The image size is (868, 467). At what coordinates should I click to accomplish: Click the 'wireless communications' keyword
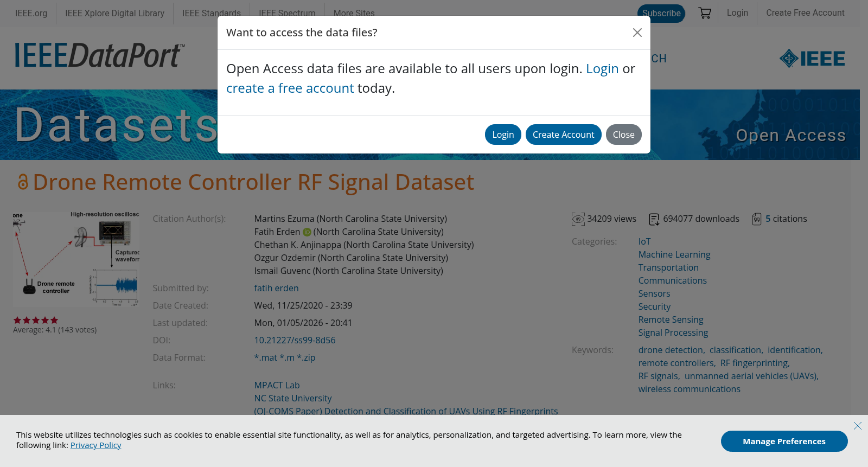click(689, 389)
